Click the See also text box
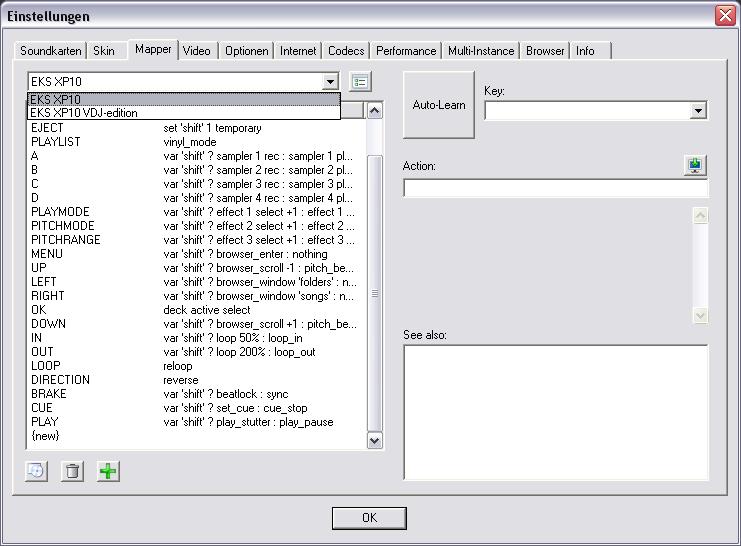 click(x=556, y=412)
